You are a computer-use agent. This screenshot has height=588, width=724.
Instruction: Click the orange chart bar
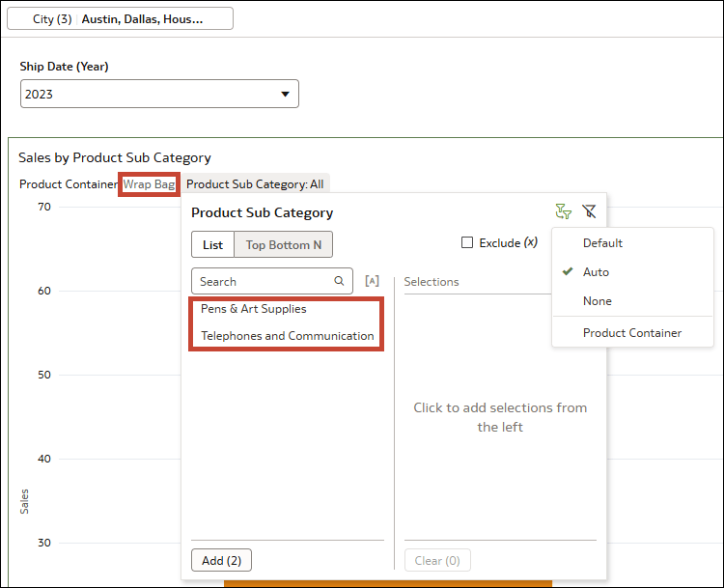coord(388,583)
